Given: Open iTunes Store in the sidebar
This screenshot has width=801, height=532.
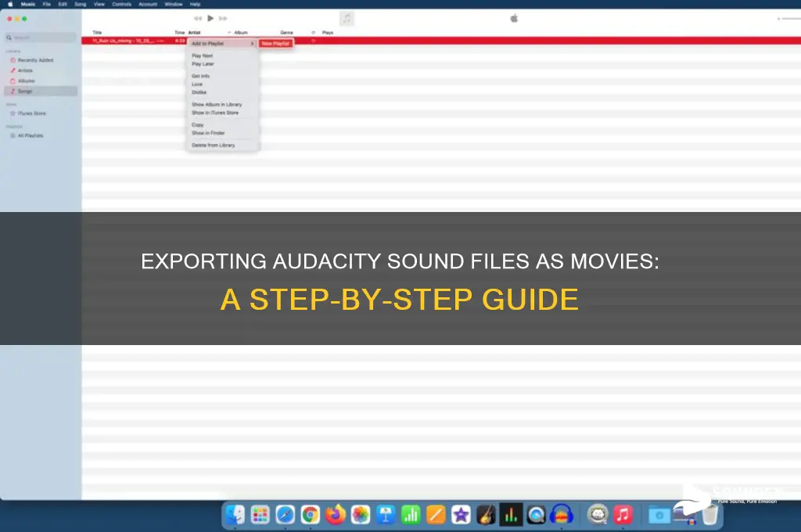Looking at the screenshot, I should click(31, 113).
